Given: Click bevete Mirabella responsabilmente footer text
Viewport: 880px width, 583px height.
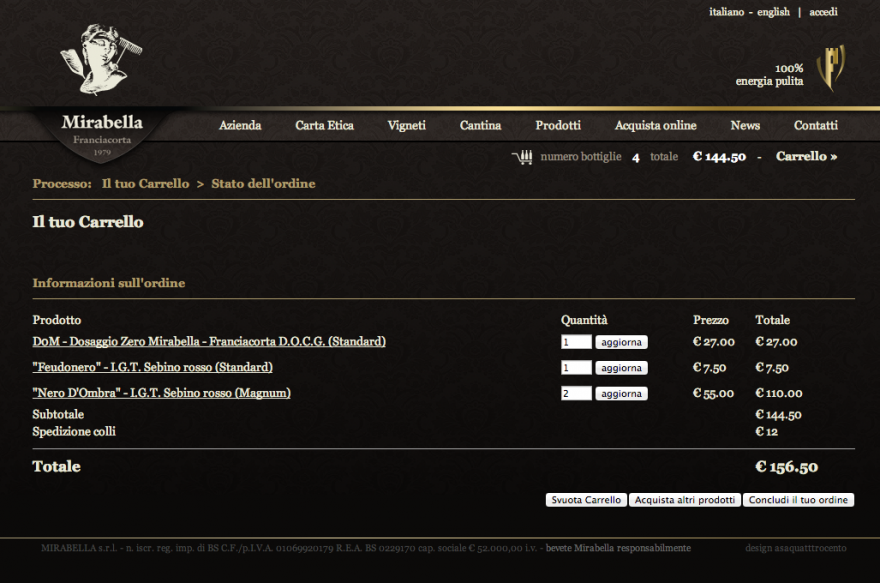Looking at the screenshot, I should [x=618, y=548].
